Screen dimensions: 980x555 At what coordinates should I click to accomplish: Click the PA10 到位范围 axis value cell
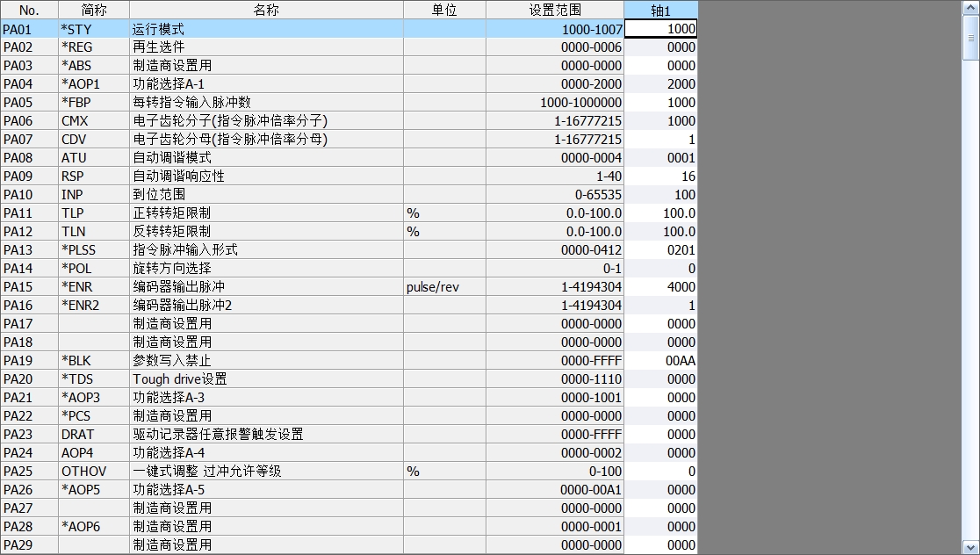(x=661, y=194)
